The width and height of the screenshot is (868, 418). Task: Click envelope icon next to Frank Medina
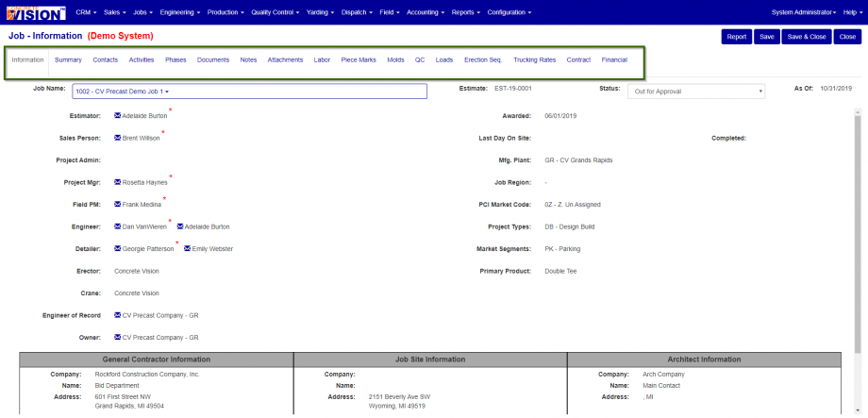(117, 205)
